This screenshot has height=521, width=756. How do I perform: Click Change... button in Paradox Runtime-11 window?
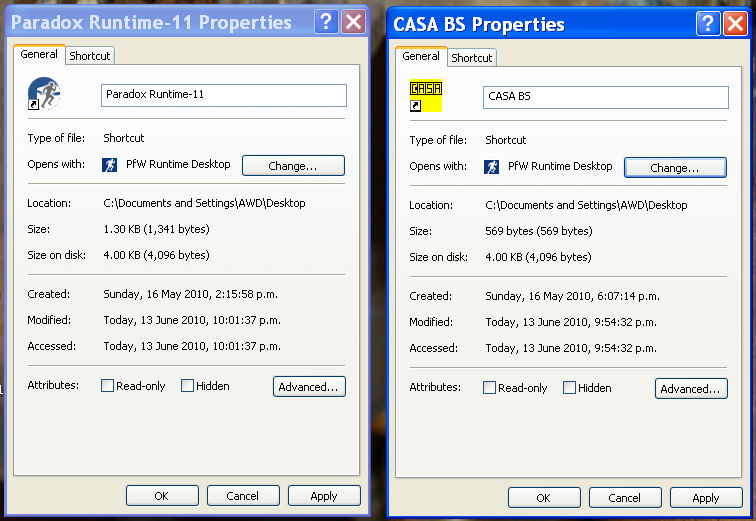pos(293,166)
